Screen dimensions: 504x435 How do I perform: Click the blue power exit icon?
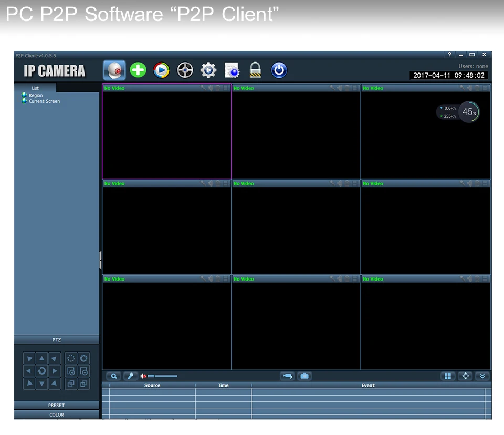(x=279, y=70)
